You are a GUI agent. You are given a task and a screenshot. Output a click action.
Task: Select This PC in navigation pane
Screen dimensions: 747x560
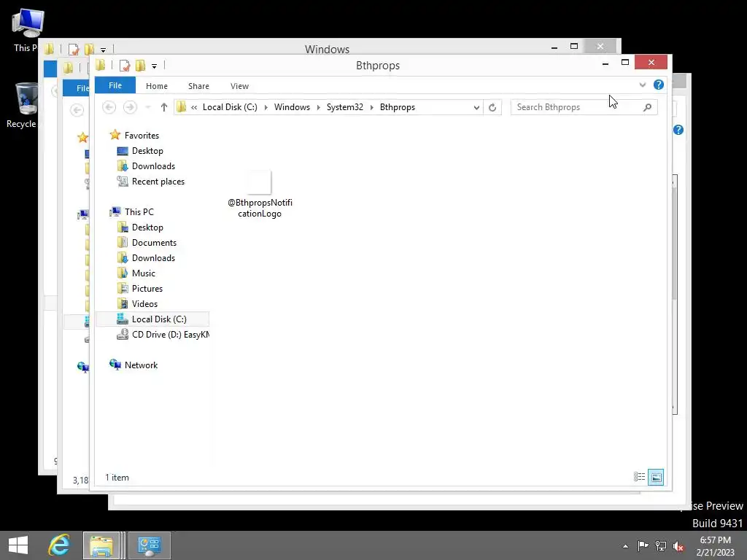(139, 212)
